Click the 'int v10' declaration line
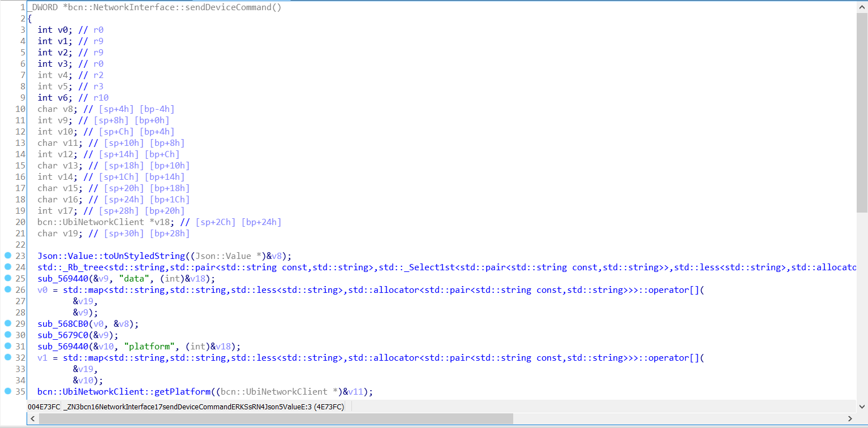Viewport: 868px width, 428px height. coord(106,132)
